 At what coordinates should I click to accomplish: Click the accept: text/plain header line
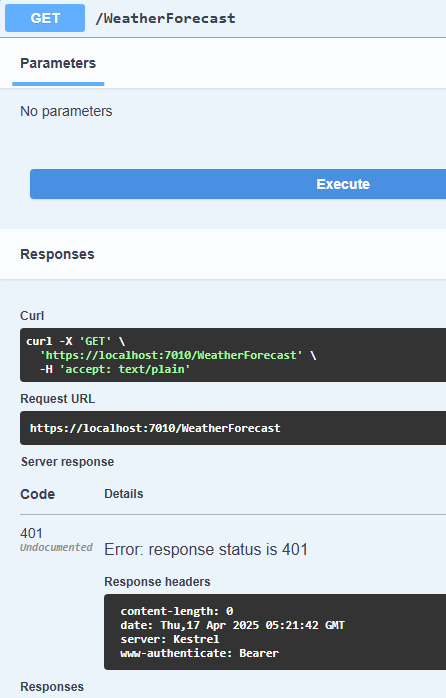pos(115,369)
